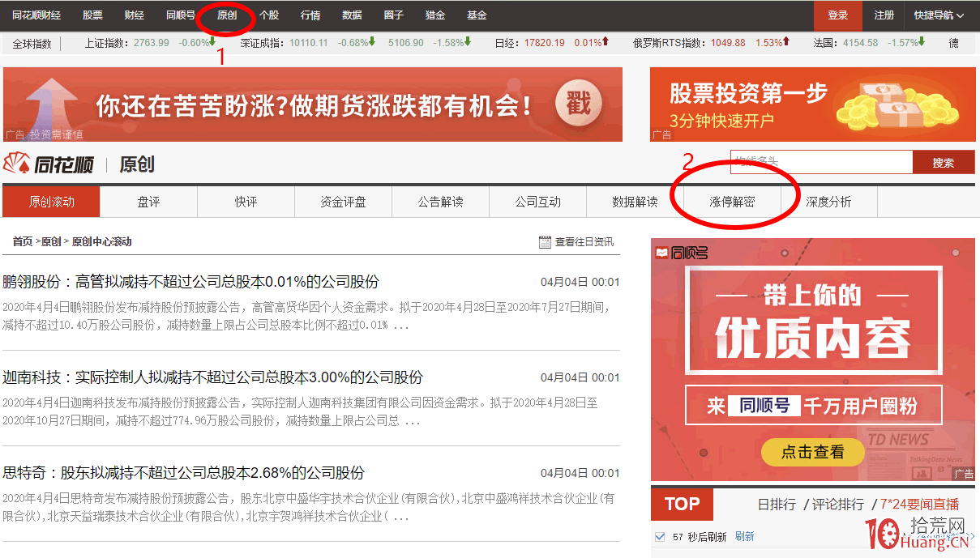Click the 全球指数 label in ticker bar

point(32,43)
